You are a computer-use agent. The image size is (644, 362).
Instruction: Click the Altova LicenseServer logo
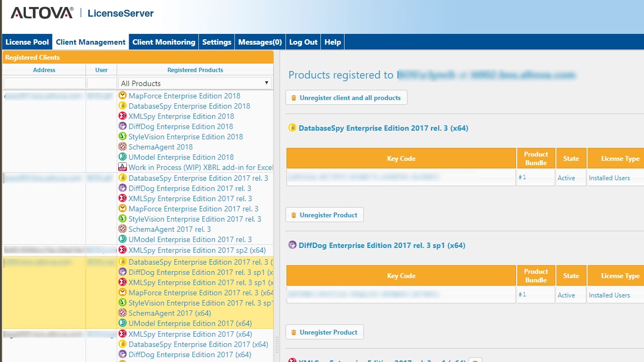(82, 13)
